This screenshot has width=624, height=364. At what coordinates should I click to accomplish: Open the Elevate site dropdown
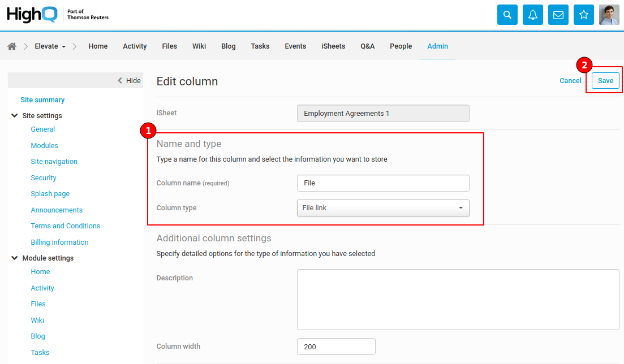50,46
